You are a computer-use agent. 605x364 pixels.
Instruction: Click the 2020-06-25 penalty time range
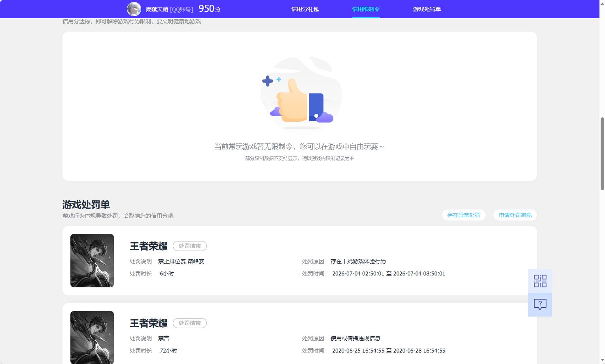pos(389,351)
